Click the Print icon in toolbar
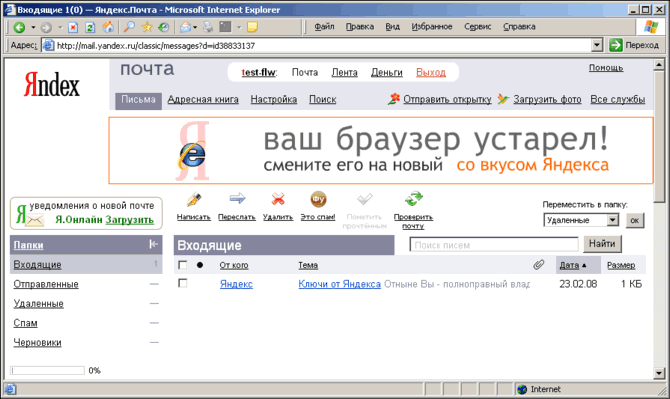Viewport: 670px width, 399px height. point(208,27)
